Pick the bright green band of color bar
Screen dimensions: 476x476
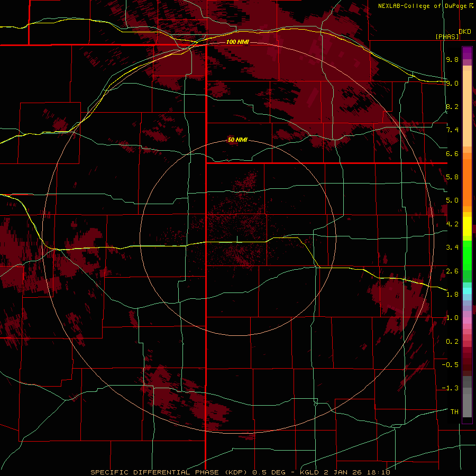click(467, 255)
